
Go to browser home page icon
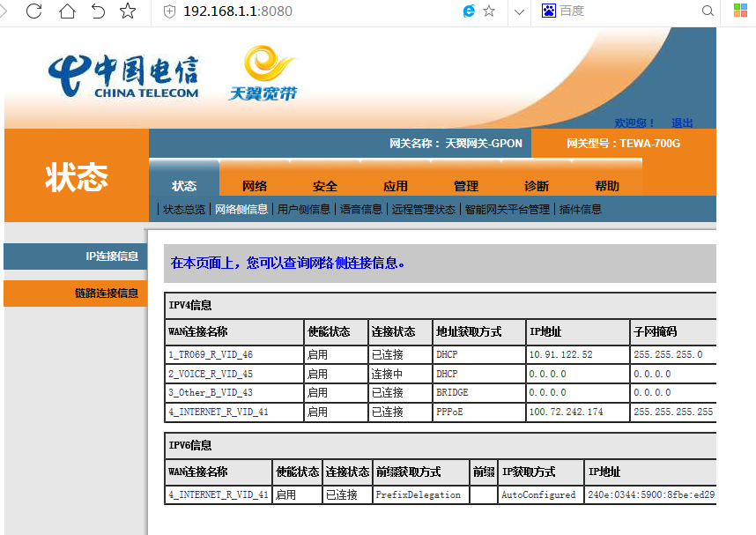pos(67,11)
